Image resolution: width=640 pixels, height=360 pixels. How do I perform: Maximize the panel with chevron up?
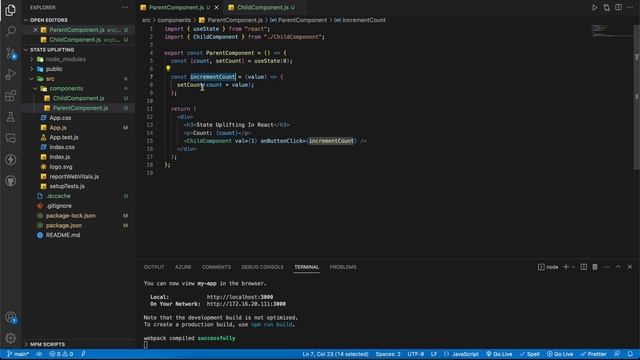click(618, 267)
